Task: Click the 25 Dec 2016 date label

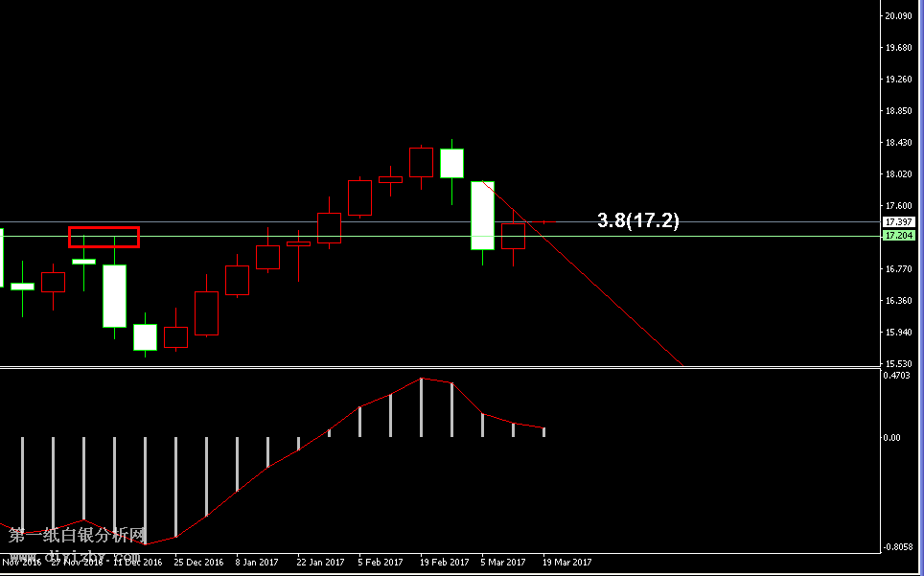Action: click(x=198, y=563)
